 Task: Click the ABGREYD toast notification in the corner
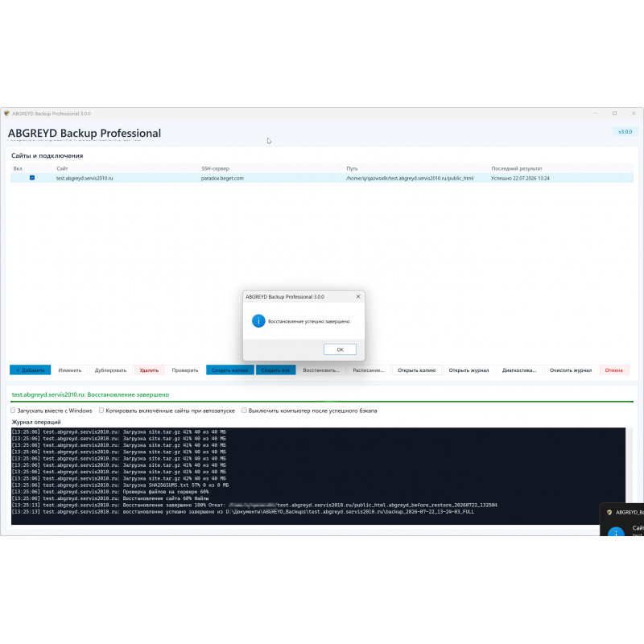click(x=621, y=519)
